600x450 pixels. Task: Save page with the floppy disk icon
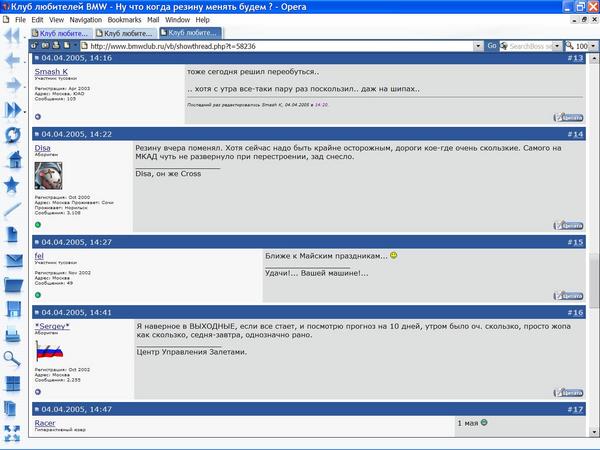13,310
